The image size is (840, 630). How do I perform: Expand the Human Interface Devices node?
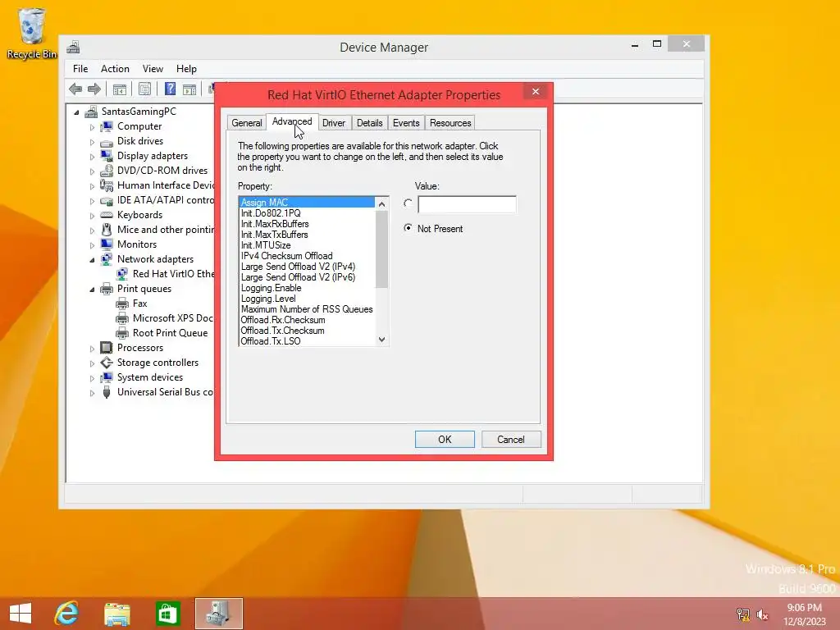pos(92,186)
